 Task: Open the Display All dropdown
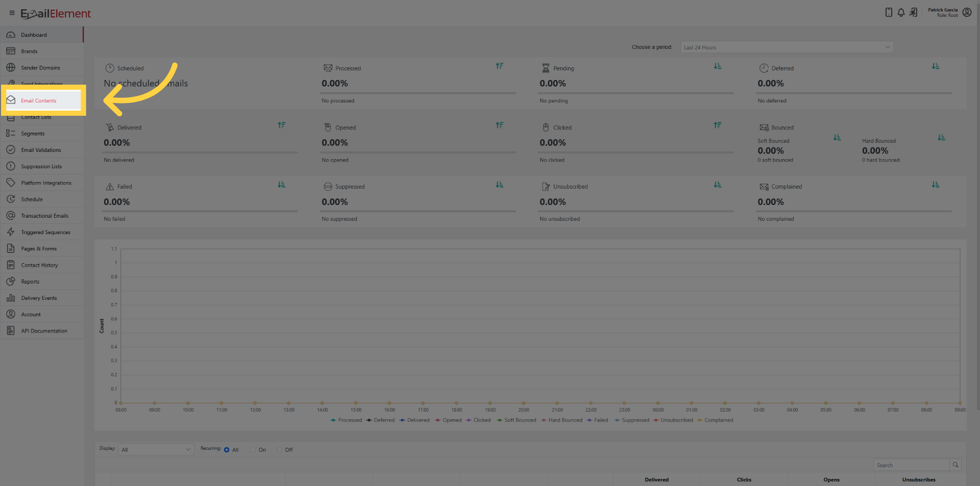point(156,449)
